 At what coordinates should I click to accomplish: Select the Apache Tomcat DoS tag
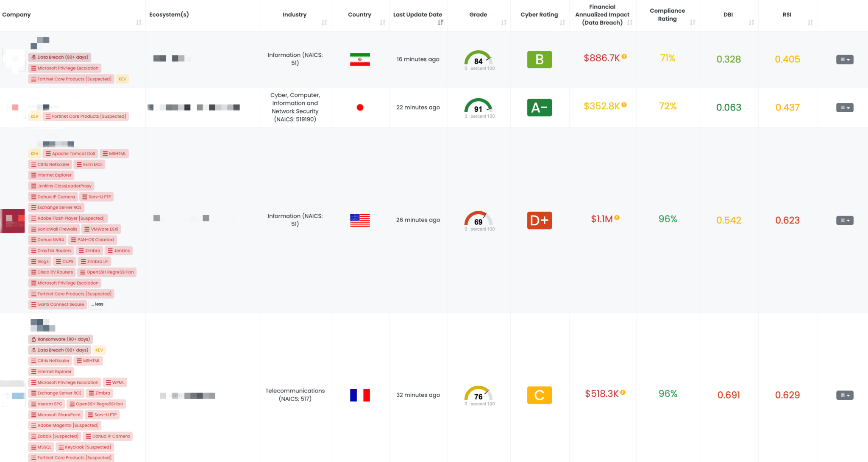[70, 154]
